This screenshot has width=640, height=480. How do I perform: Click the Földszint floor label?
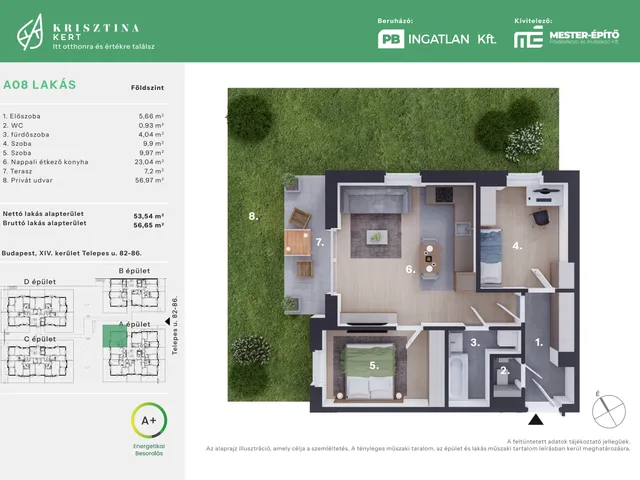(148, 88)
